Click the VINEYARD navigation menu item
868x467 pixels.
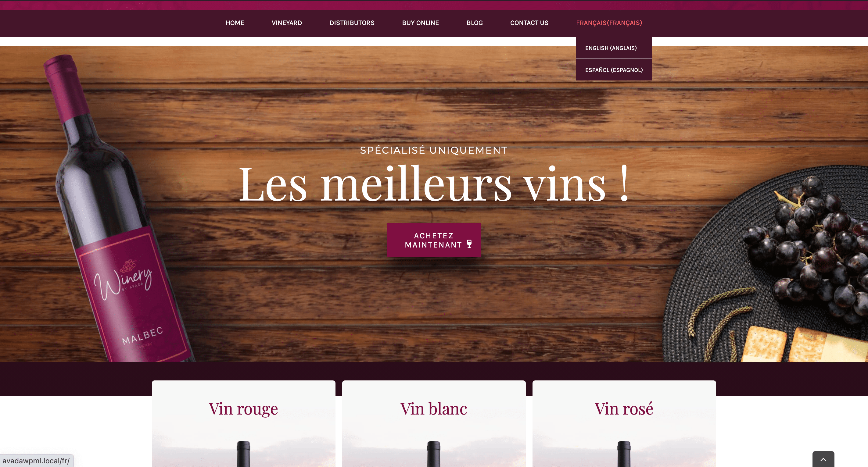[286, 23]
